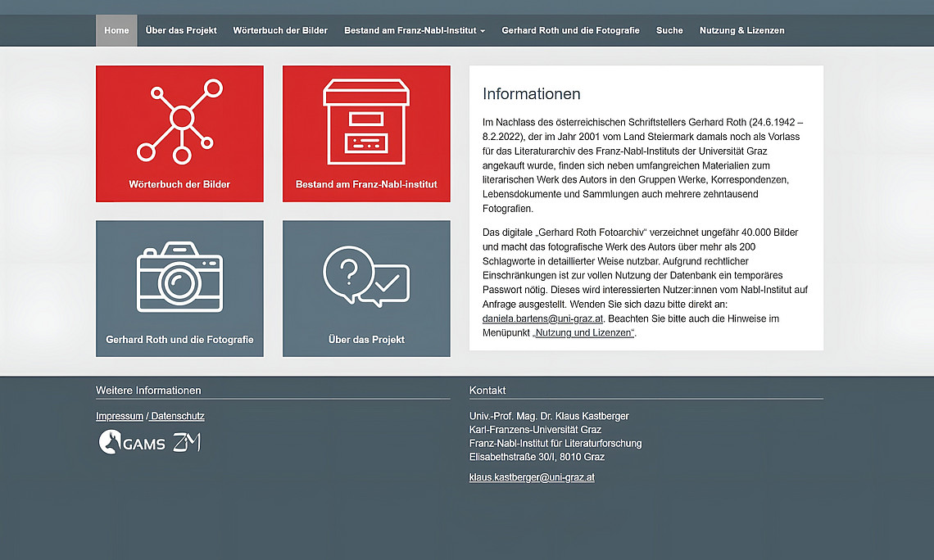This screenshot has height=560, width=934.
Task: Go to the Home tab
Action: pos(116,30)
